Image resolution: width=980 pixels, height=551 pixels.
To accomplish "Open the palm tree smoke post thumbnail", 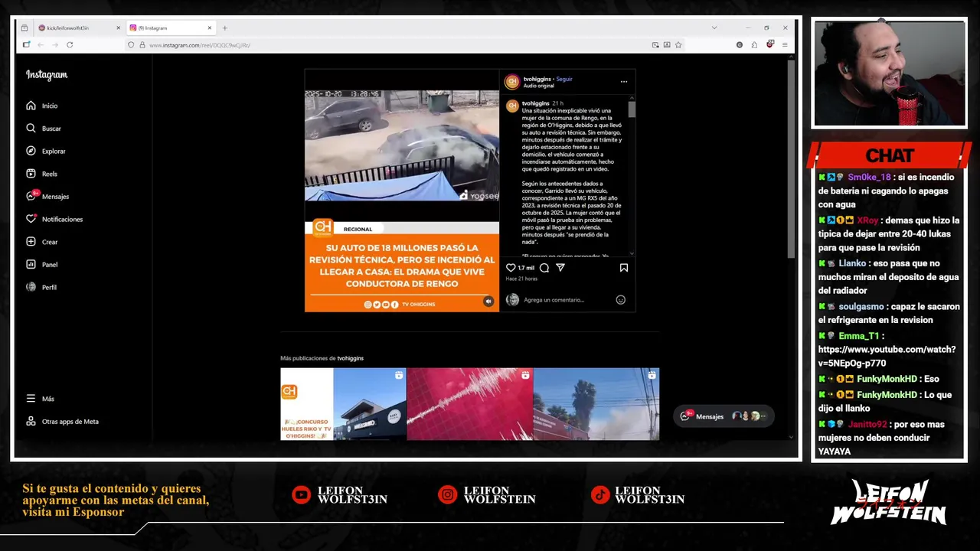I will tap(596, 404).
